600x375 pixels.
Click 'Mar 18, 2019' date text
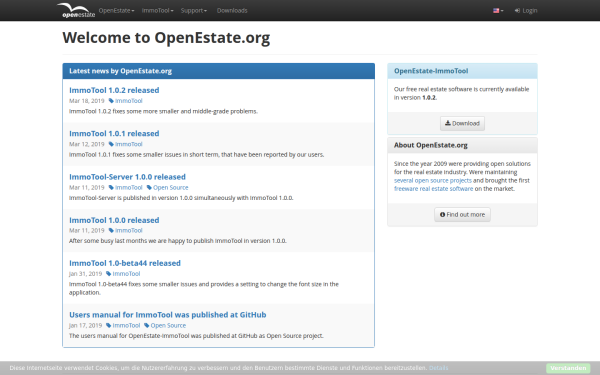pyautogui.click(x=87, y=101)
